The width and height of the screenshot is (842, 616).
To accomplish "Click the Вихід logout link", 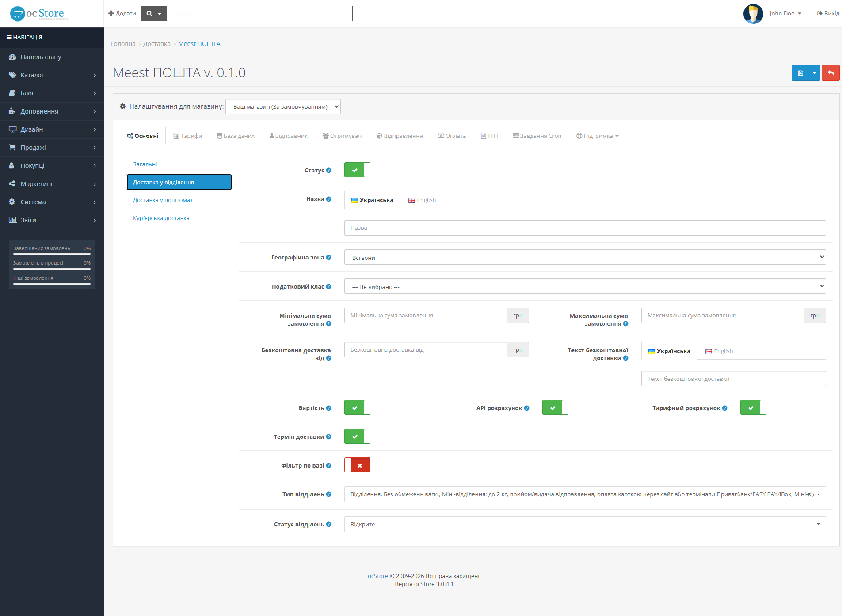I will tap(828, 14).
